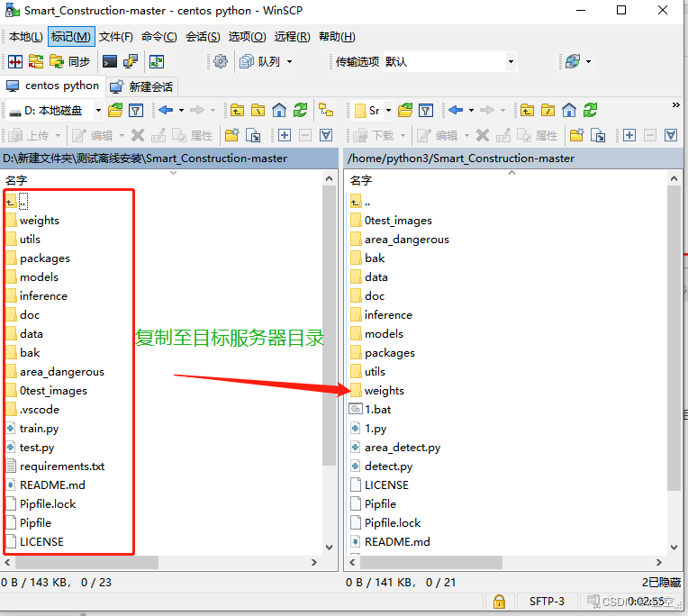
Task: Open the 标记(M) menu
Action: [x=71, y=36]
